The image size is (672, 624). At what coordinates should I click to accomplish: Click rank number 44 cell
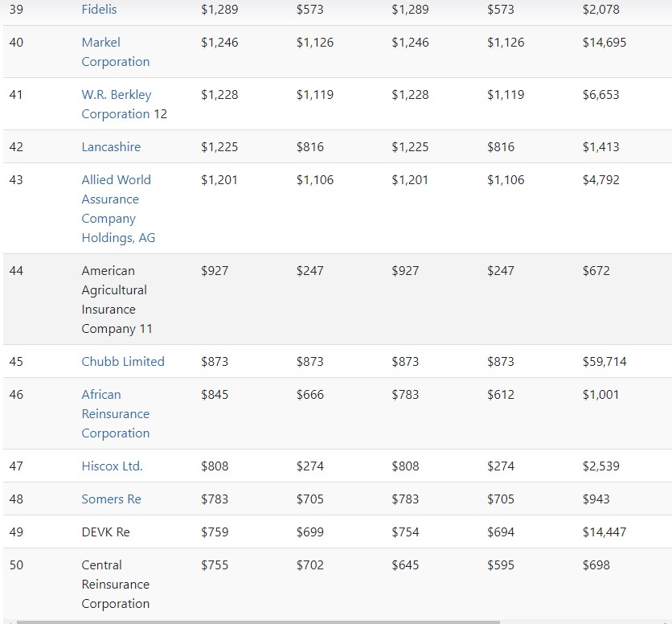16,271
